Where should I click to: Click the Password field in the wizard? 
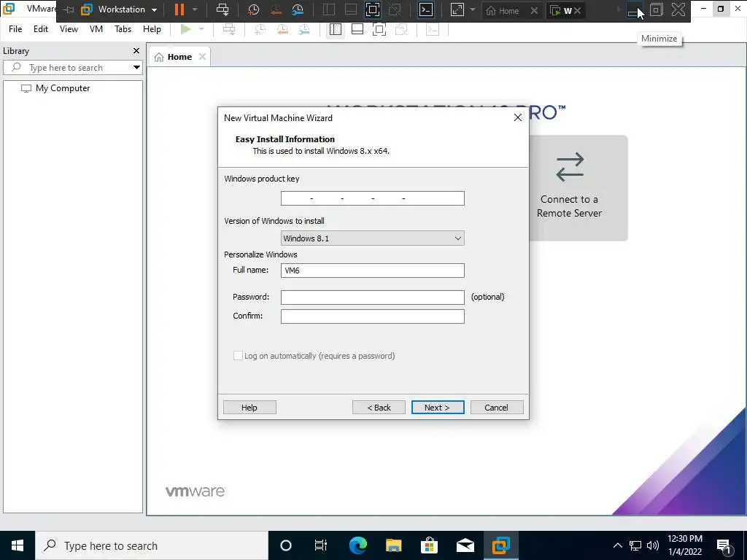(373, 297)
